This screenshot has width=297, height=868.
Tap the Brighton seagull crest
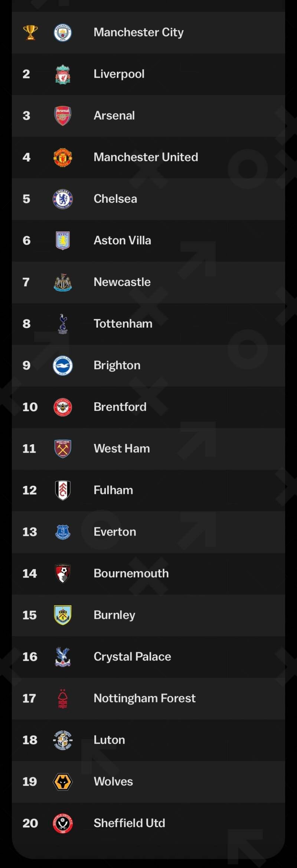coord(63,365)
